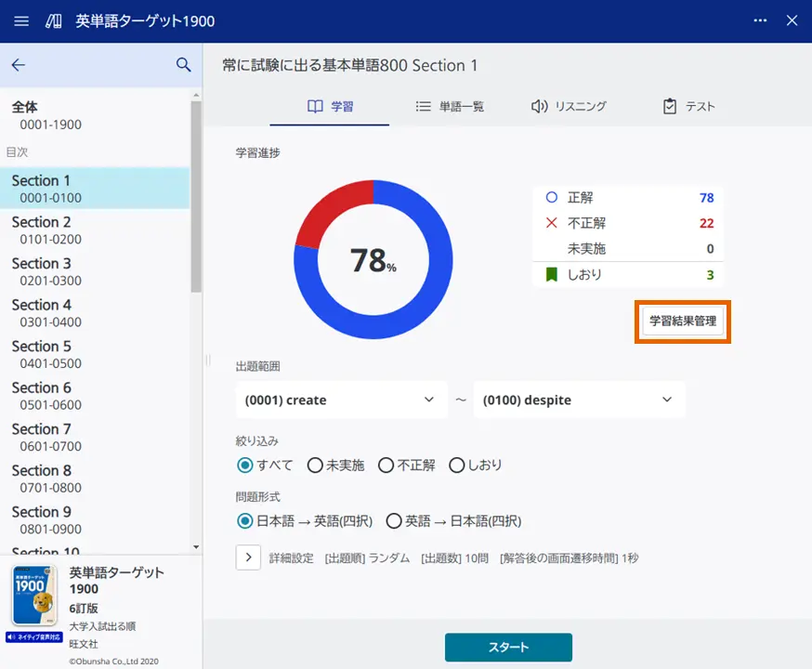The height and width of the screenshot is (669, 812).
Task: Click the 学習結果管理 button
Action: pyautogui.click(x=682, y=321)
